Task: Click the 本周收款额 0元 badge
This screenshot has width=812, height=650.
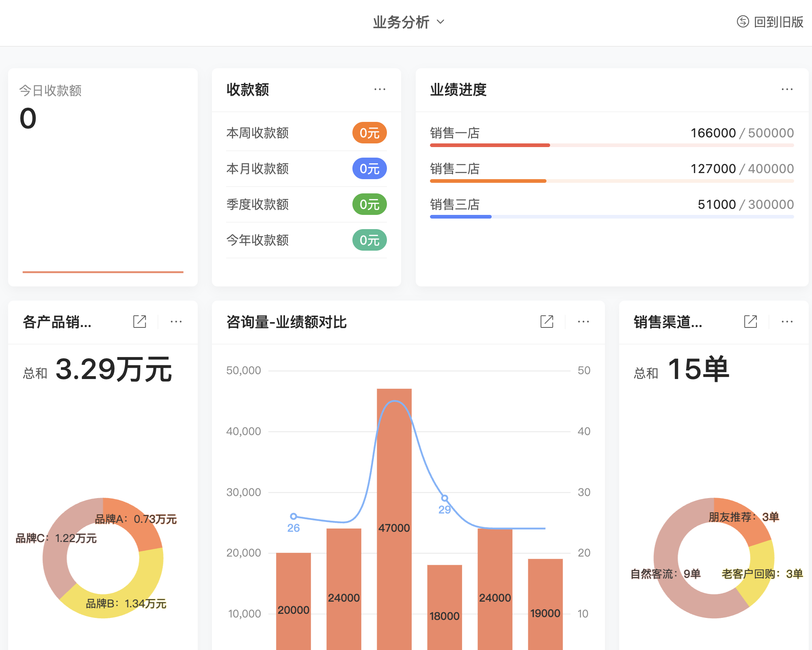Action: click(x=369, y=132)
